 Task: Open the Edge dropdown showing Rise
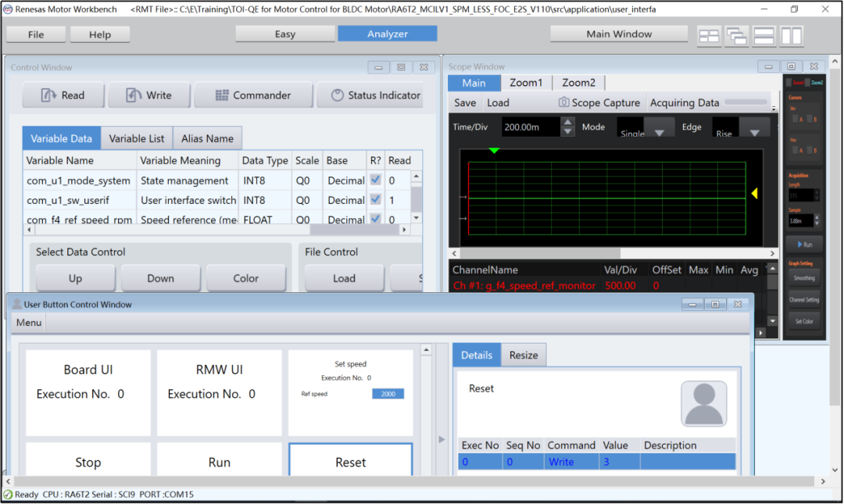pyautogui.click(x=754, y=131)
